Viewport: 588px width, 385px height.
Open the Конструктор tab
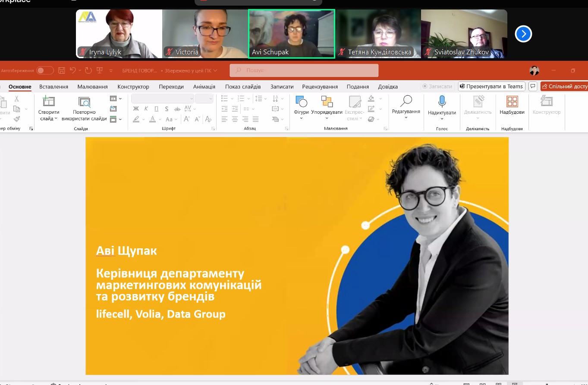pos(133,87)
